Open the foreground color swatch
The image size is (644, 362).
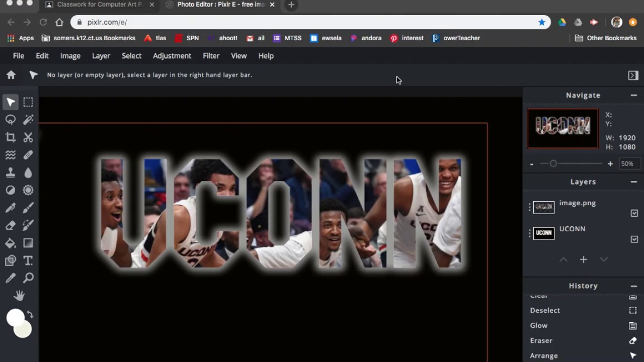tap(15, 318)
